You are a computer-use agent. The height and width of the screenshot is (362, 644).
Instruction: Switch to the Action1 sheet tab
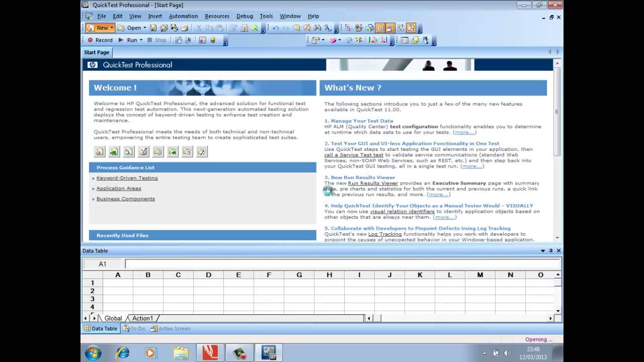(x=142, y=318)
